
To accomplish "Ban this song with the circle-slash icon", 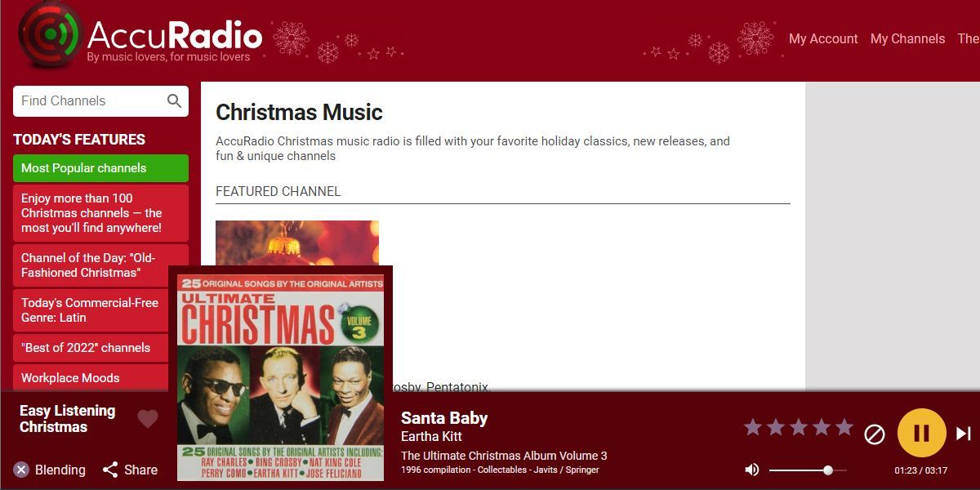I will point(875,434).
